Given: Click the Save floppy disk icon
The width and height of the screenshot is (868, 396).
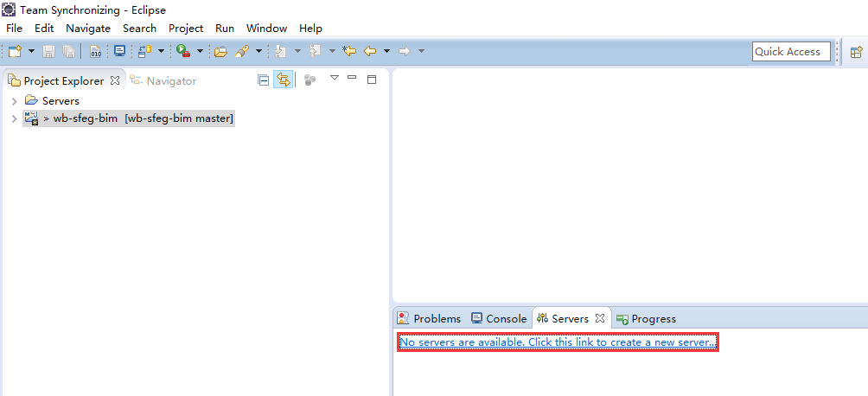Looking at the screenshot, I should [x=48, y=52].
